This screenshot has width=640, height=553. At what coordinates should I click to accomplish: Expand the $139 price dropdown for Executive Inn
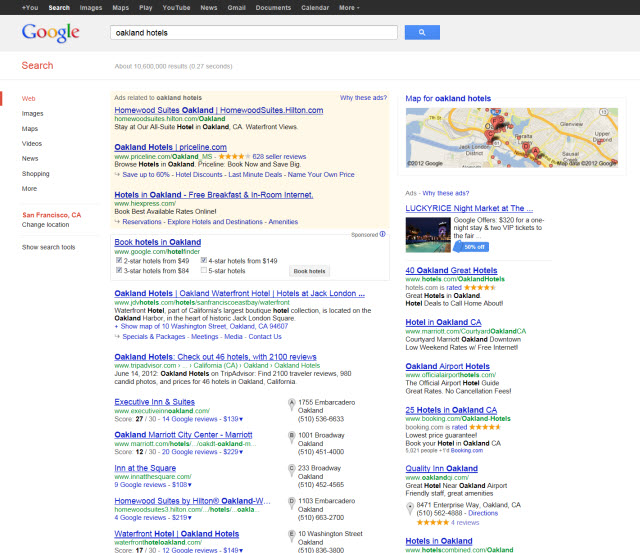[233, 419]
